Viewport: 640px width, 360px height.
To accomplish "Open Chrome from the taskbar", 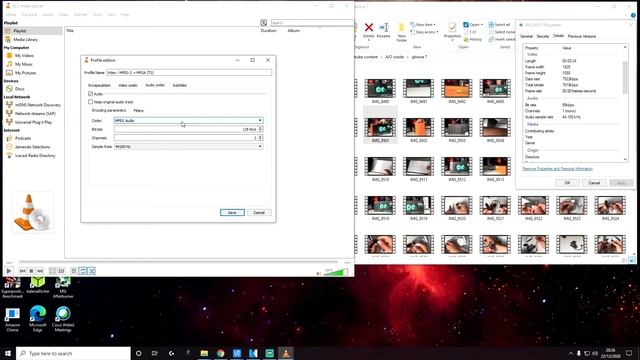I will (220, 353).
